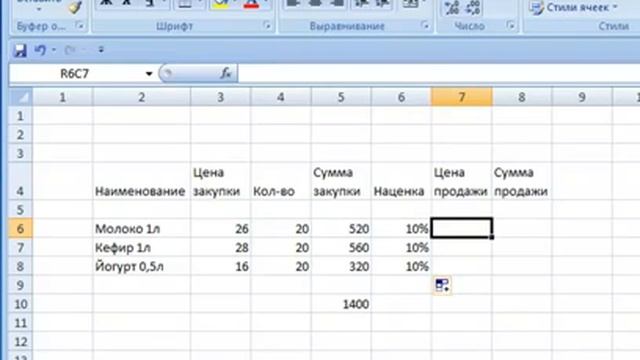Click the Наименование header cell

click(141, 181)
